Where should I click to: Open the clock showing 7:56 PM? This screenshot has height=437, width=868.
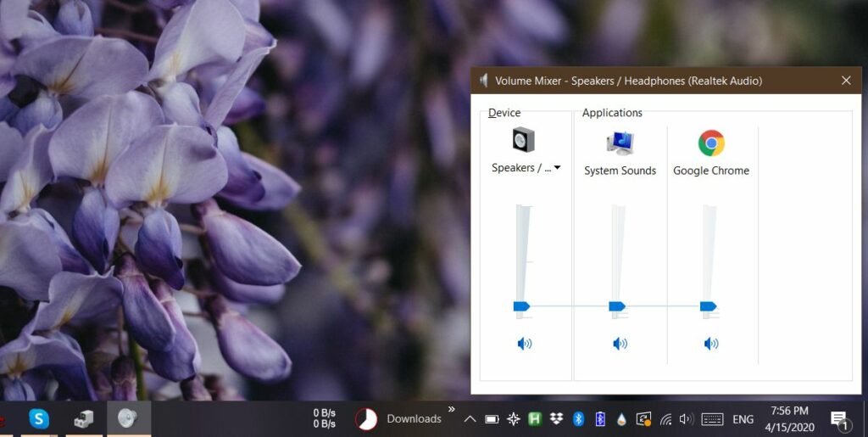789,419
